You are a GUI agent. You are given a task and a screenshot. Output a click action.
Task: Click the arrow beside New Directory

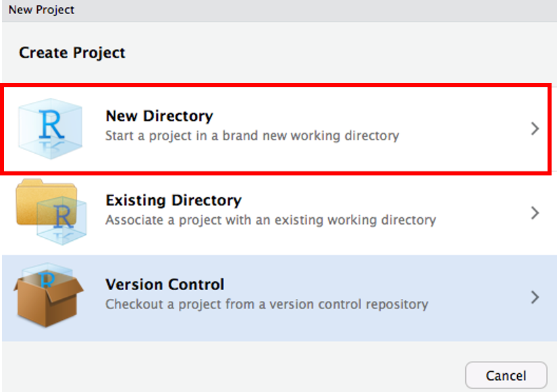535,128
